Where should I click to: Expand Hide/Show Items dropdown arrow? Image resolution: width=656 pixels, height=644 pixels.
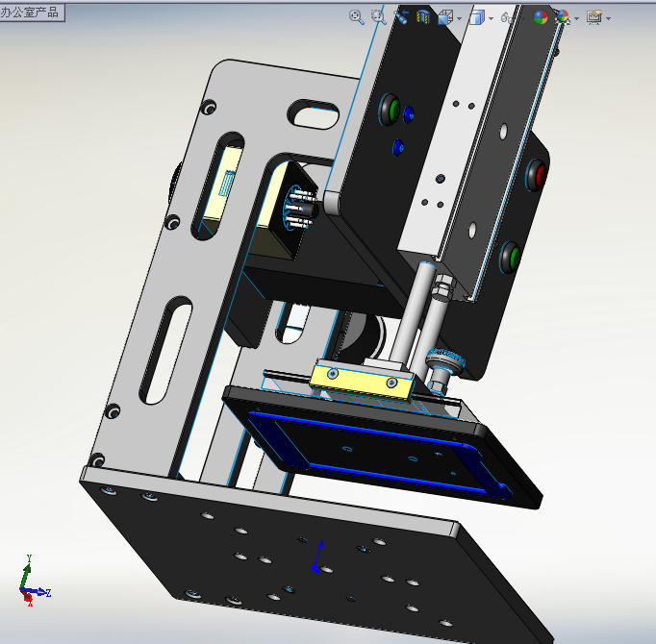[x=523, y=18]
